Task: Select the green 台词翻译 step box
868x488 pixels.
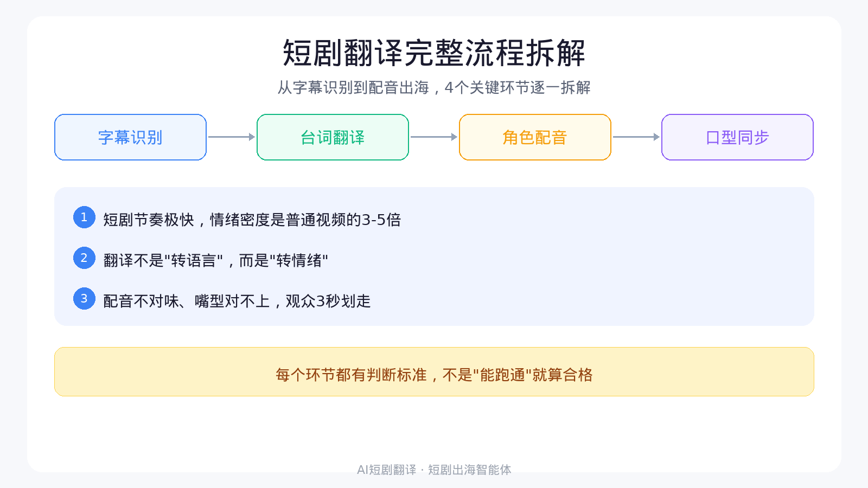Action: 333,137
